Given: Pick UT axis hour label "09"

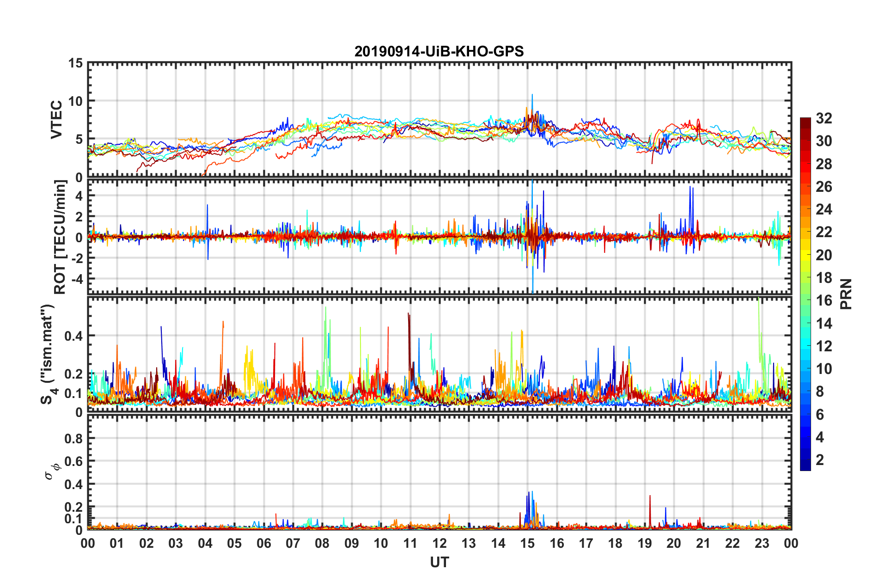Looking at the screenshot, I should tap(352, 543).
